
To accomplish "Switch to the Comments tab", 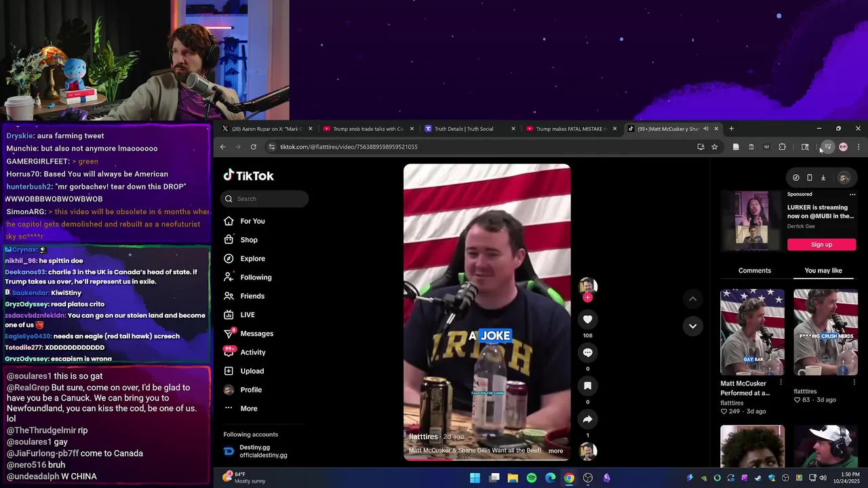I will click(755, 270).
